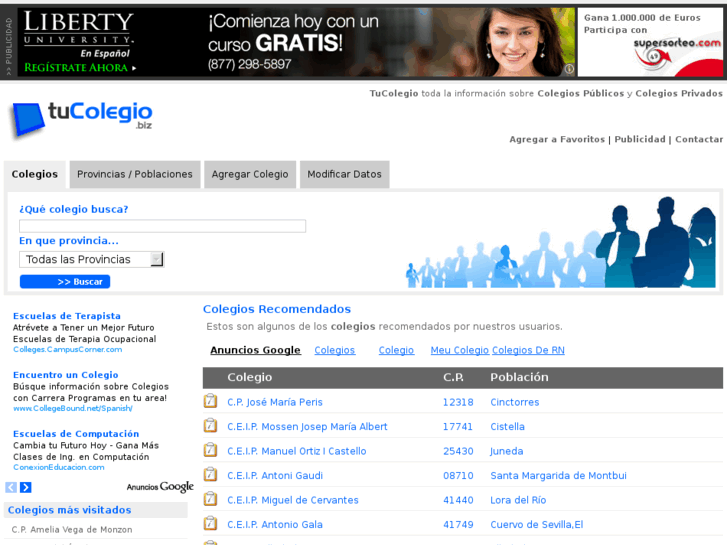Open the Todas las Provincias dropdown
727x545 pixels.
tap(92, 259)
